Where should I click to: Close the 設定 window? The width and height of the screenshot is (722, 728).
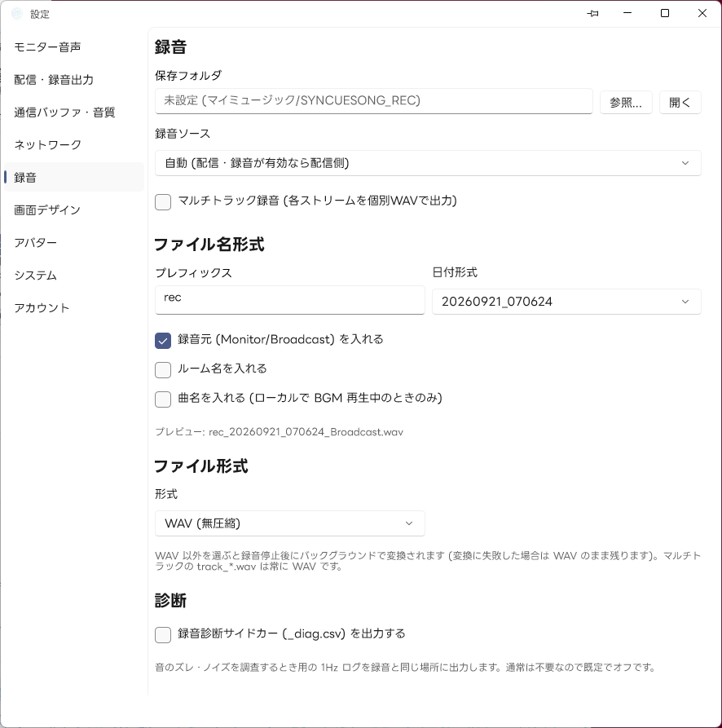[702, 14]
